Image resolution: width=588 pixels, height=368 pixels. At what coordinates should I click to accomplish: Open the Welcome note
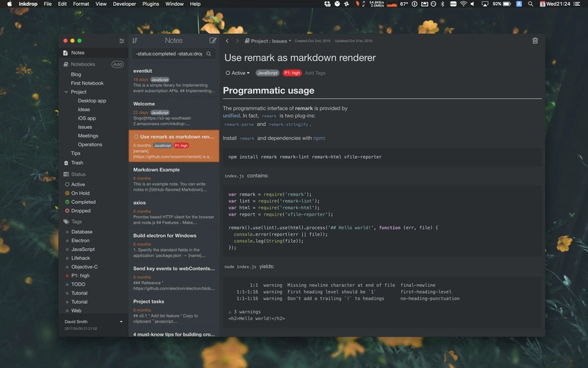click(x=174, y=113)
